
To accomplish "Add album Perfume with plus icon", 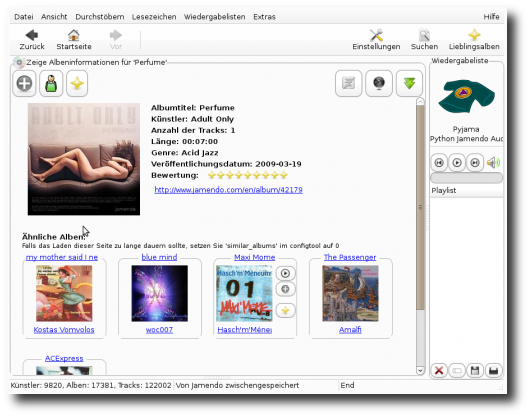I will [24, 83].
